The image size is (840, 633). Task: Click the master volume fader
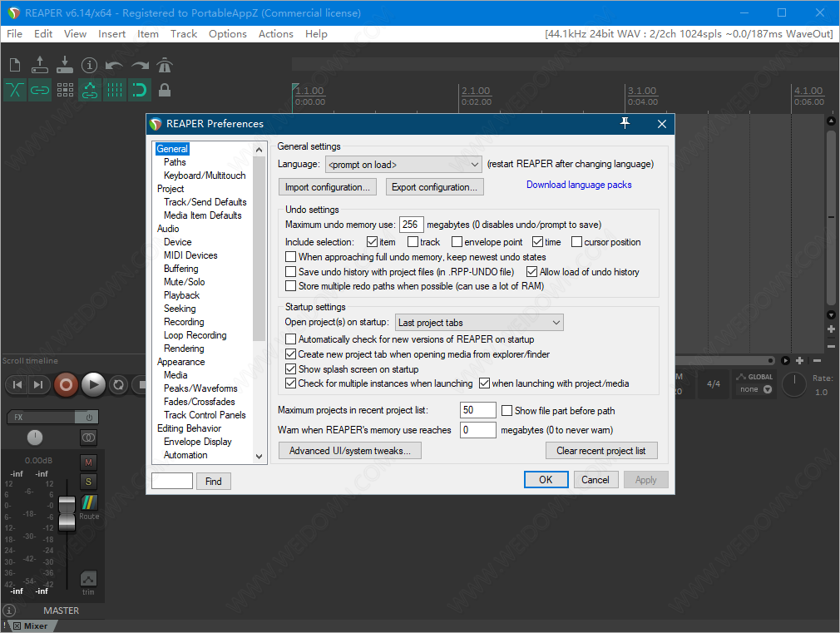[x=67, y=513]
